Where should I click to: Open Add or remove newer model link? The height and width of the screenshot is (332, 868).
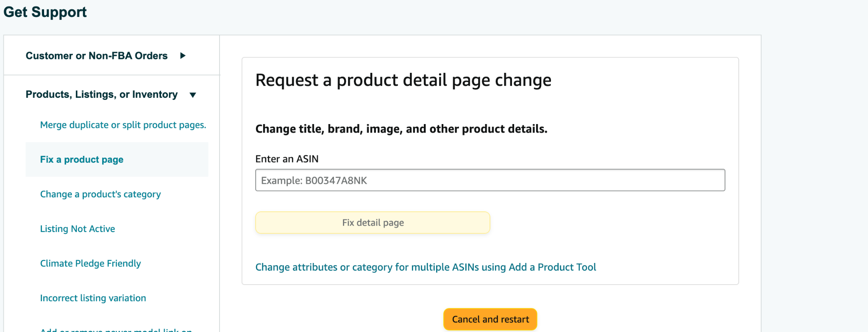[116, 330]
